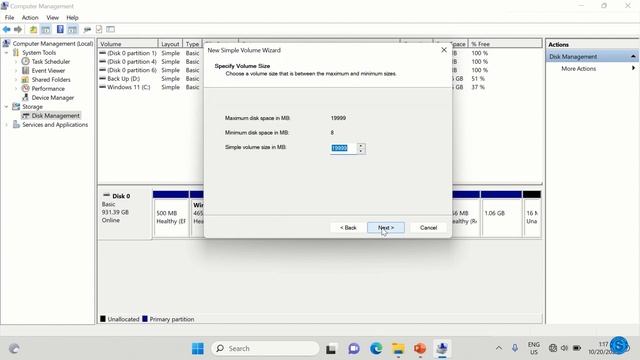Select Device Manager in the tree

(x=53, y=98)
